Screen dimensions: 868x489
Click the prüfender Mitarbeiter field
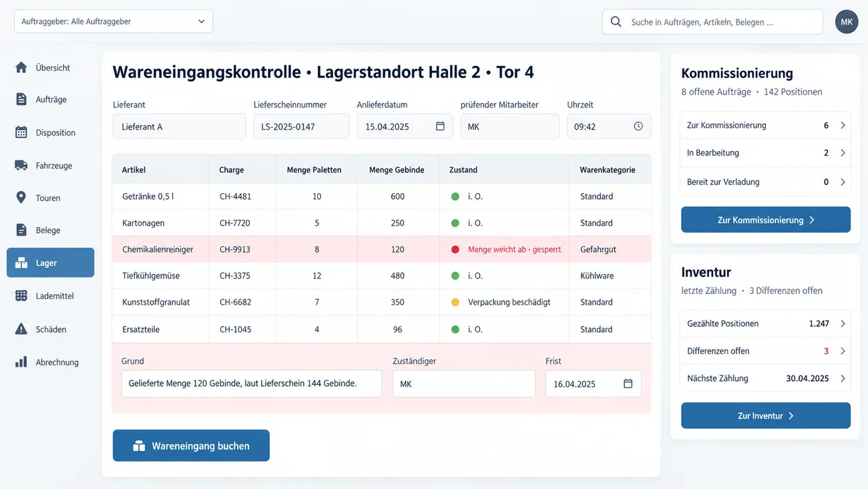(x=510, y=126)
